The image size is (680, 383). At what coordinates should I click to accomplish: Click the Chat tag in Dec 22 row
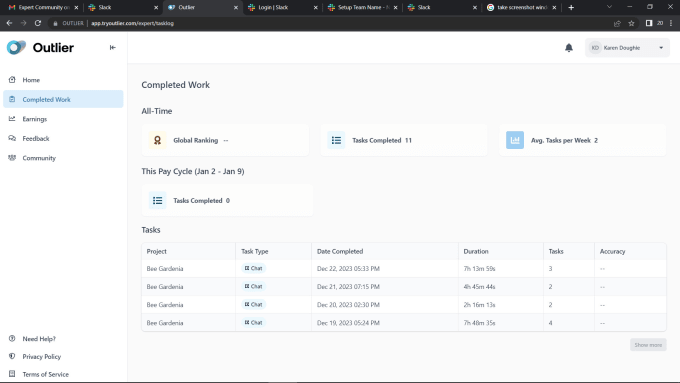coord(254,268)
